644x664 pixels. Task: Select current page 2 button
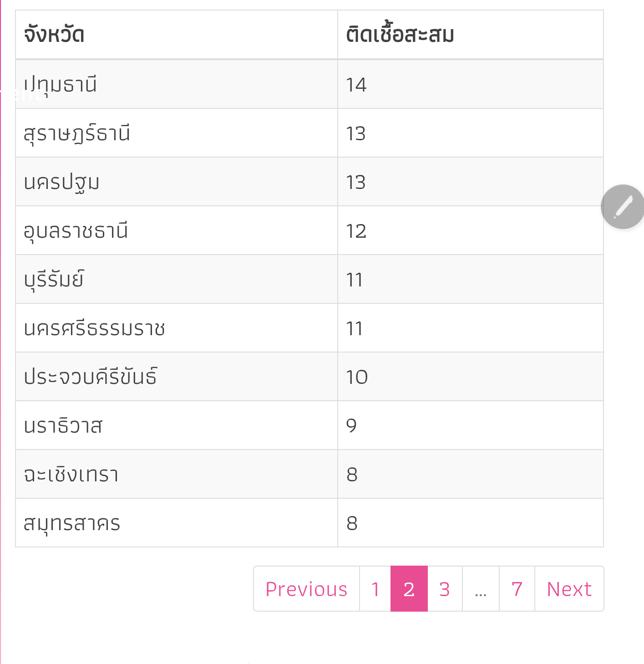[409, 589]
